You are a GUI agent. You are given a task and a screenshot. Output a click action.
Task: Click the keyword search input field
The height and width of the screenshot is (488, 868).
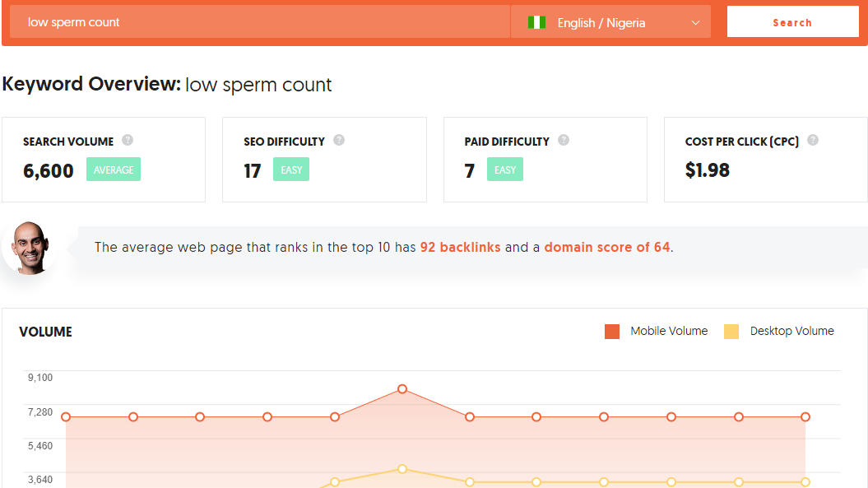[x=260, y=22]
